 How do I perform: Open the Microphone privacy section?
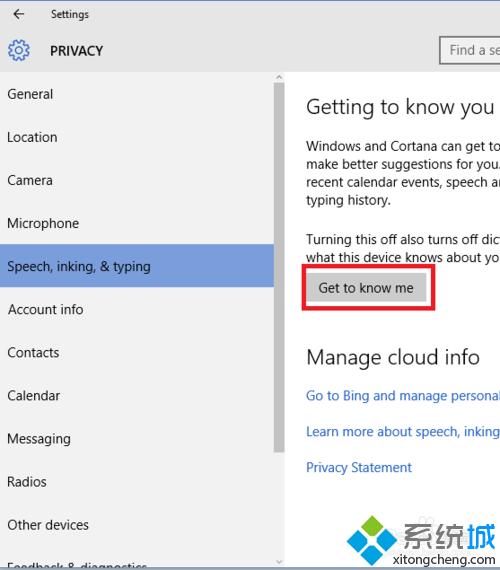137,223
